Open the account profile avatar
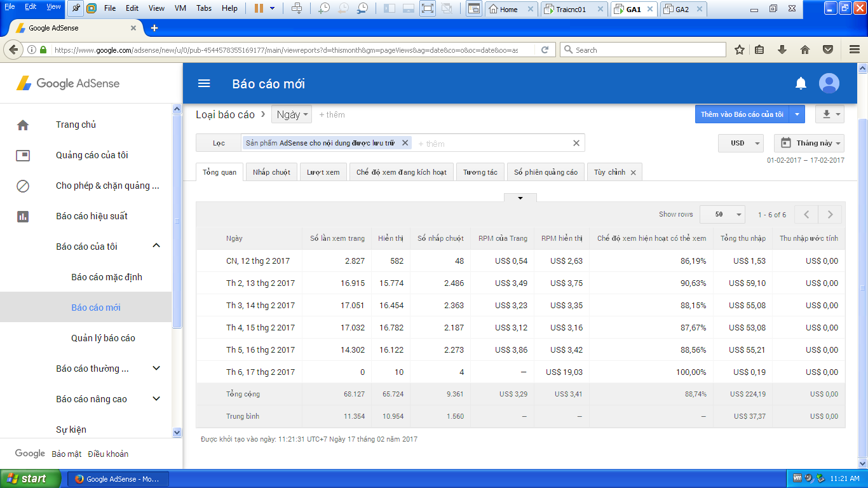The image size is (868, 488). point(829,83)
